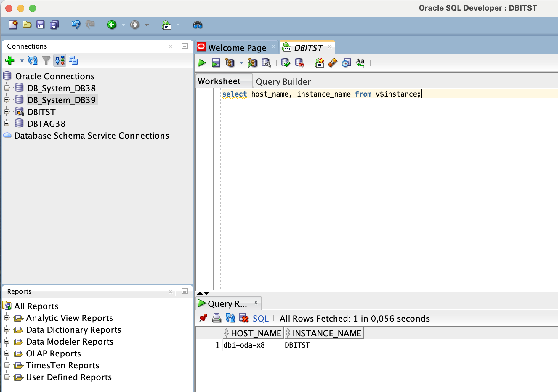Click the green Run Statement icon

[x=202, y=62]
